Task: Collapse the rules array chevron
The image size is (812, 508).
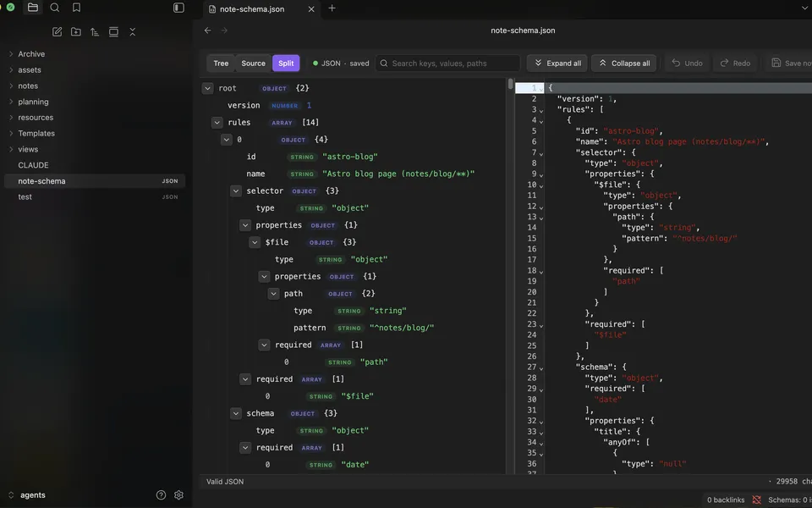Action: click(217, 122)
